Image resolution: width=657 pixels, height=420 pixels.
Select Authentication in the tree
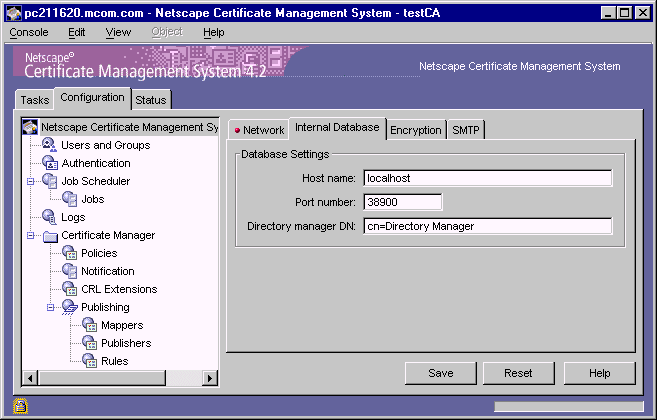pos(96,163)
